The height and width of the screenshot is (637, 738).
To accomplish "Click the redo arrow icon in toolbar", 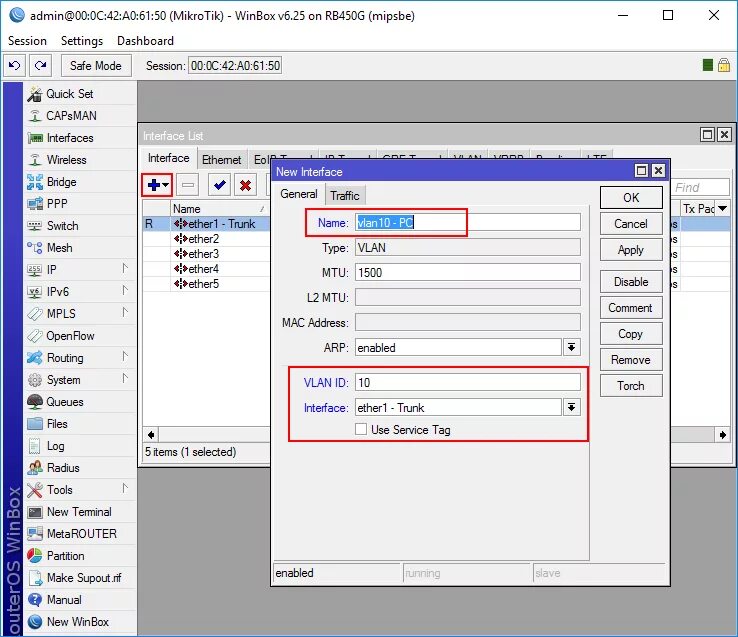I will (x=40, y=65).
